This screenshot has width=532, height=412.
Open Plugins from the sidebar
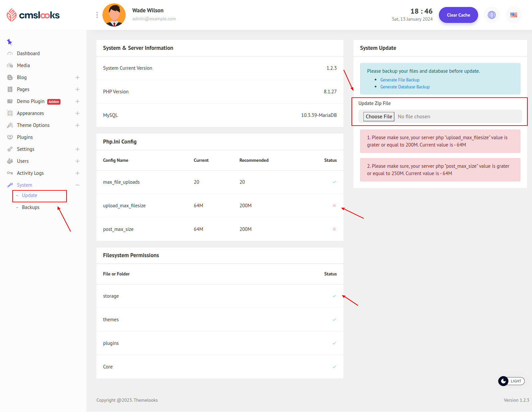coord(25,137)
